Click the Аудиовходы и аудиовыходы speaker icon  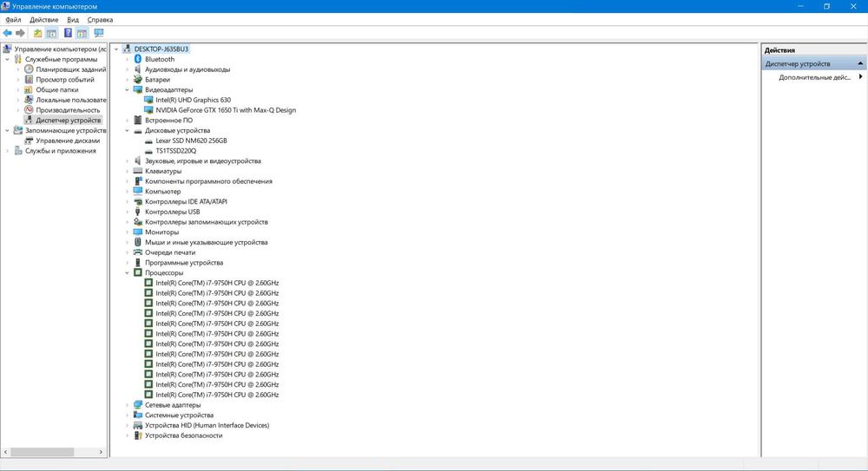138,69
